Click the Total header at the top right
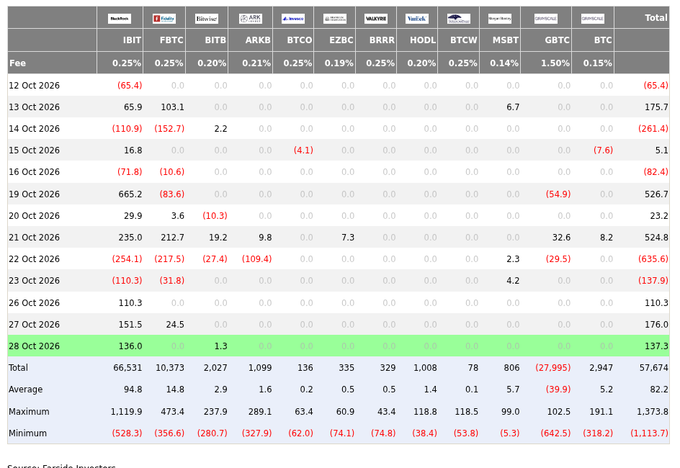 656,18
